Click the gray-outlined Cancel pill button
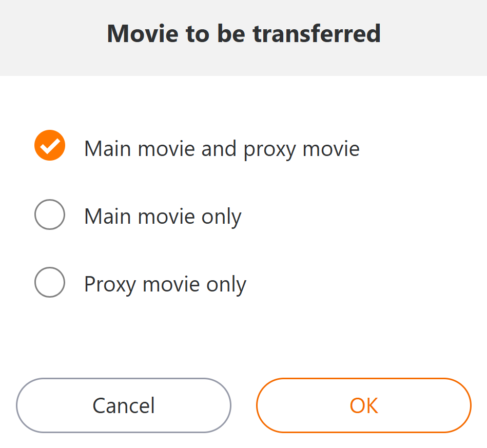Viewport: 487px width, 448px height. coord(124,405)
